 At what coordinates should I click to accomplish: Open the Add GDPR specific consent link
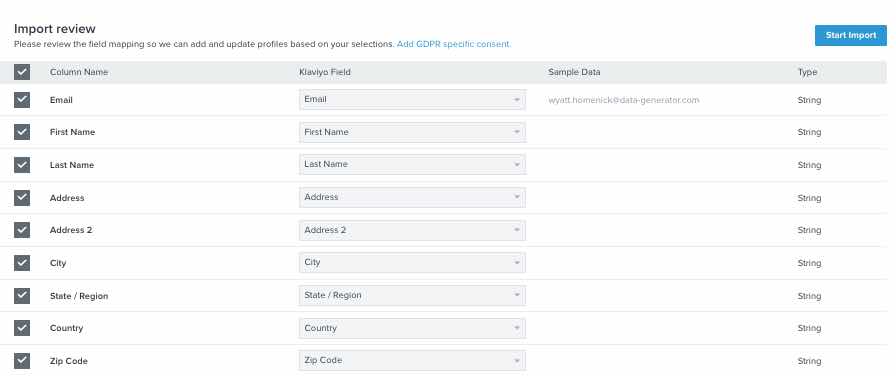454,44
